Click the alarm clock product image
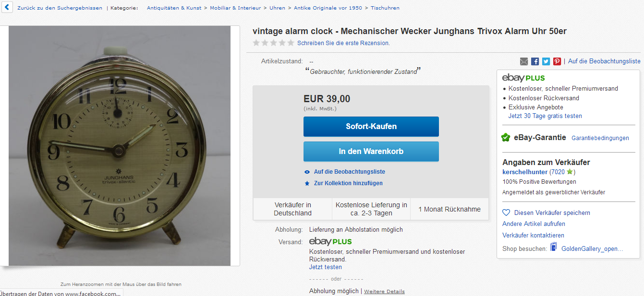 tap(120, 146)
